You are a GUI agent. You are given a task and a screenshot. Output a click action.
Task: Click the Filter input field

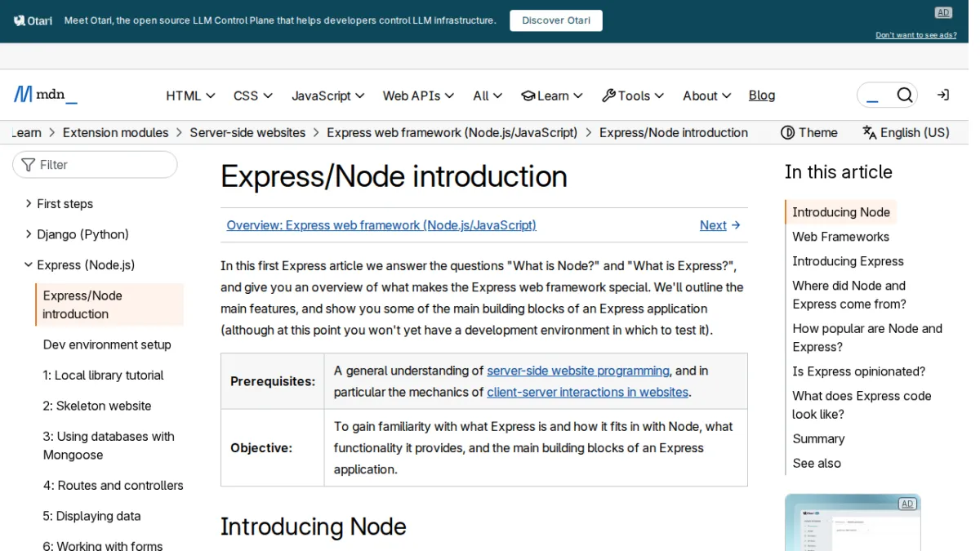click(x=95, y=165)
